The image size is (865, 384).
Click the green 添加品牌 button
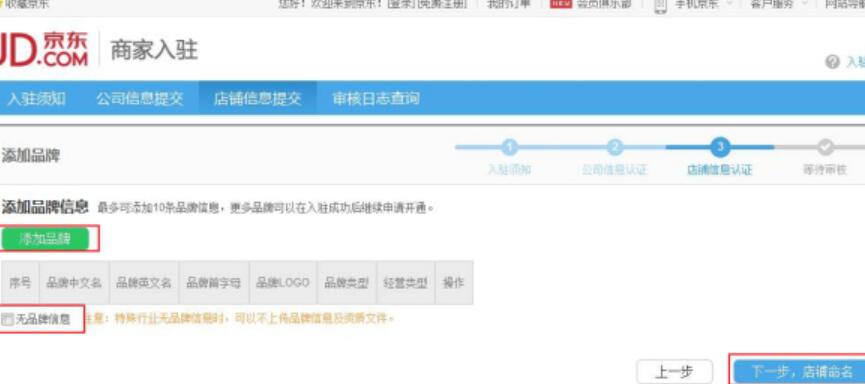[45, 239]
